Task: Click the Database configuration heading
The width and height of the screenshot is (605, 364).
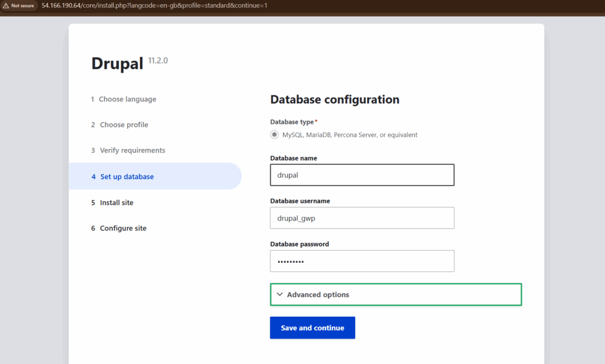Action: [335, 100]
